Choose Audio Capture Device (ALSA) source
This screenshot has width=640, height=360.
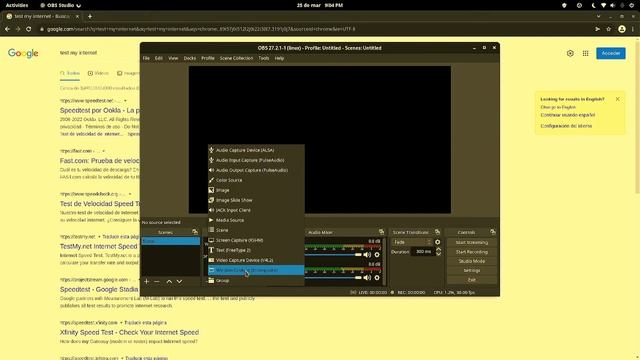point(256,150)
